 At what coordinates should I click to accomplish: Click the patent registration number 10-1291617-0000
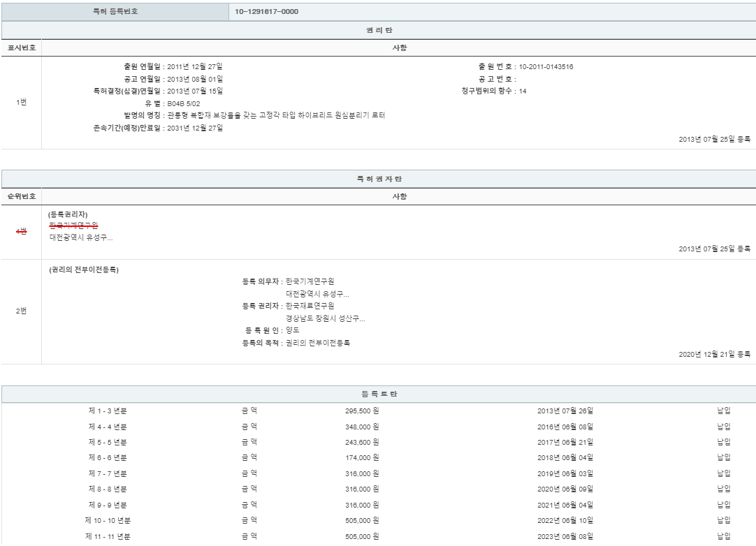click(267, 12)
